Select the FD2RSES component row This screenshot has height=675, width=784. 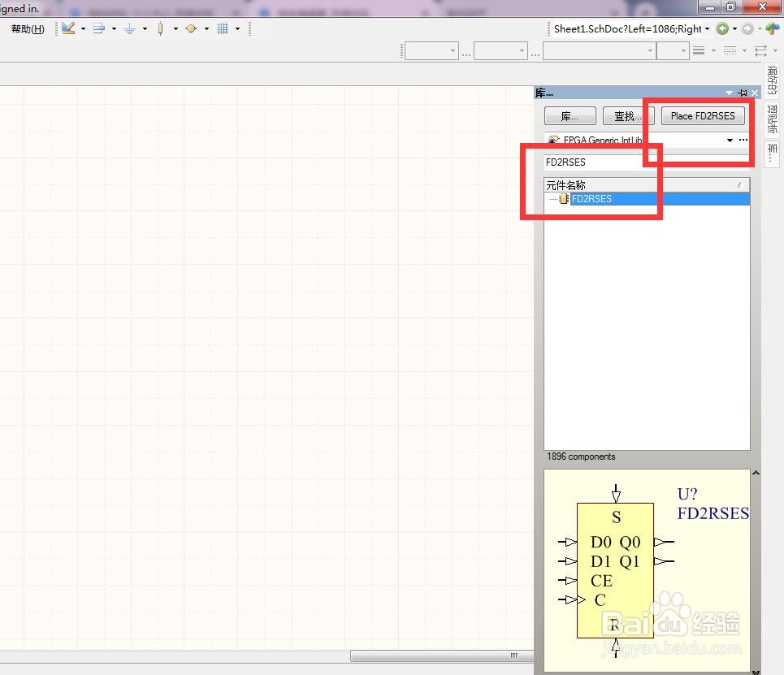click(647, 199)
